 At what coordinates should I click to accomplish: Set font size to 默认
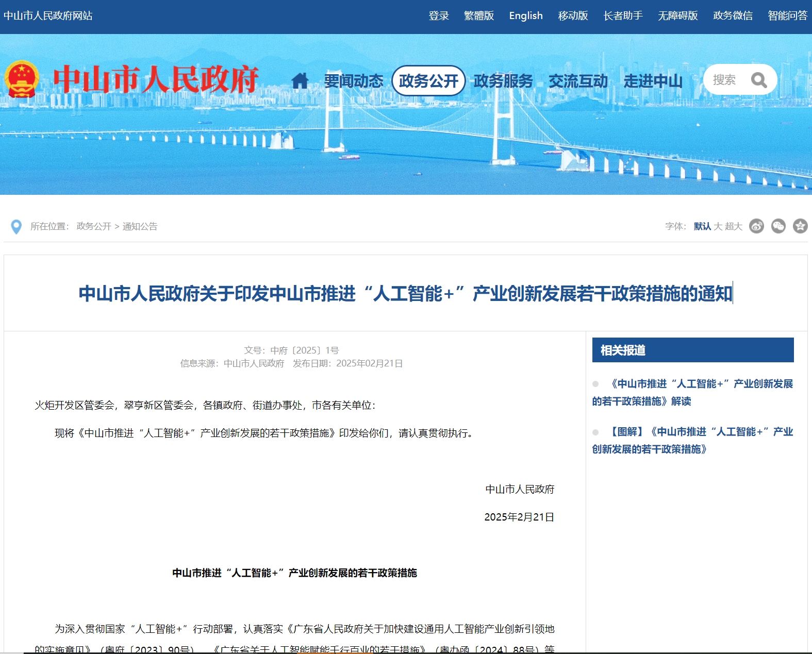702,226
